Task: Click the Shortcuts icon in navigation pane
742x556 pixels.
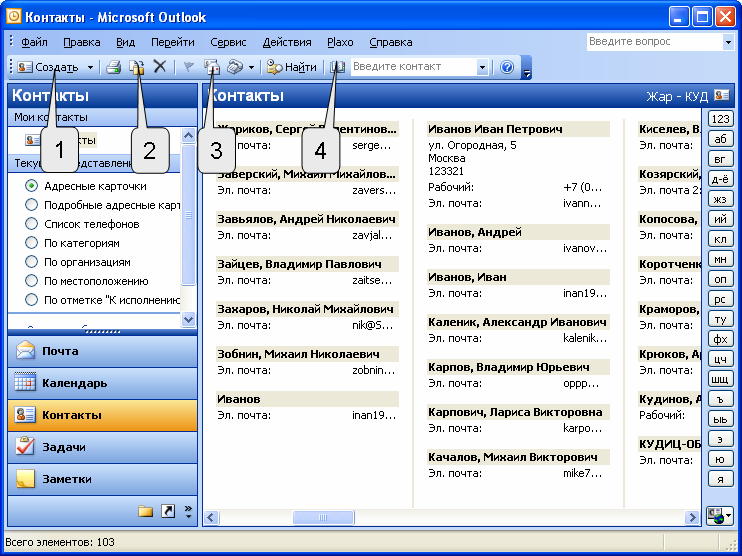Action: pos(168,511)
